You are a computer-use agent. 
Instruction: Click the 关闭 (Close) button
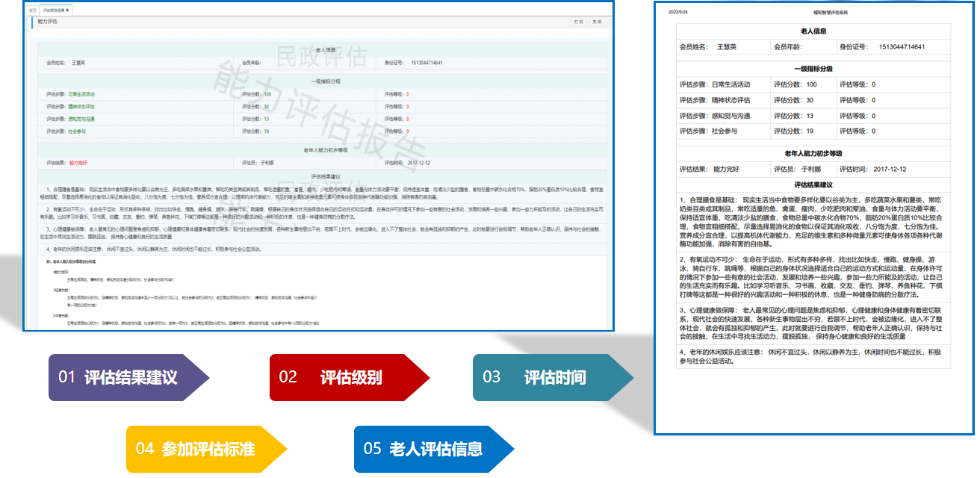click(x=597, y=22)
